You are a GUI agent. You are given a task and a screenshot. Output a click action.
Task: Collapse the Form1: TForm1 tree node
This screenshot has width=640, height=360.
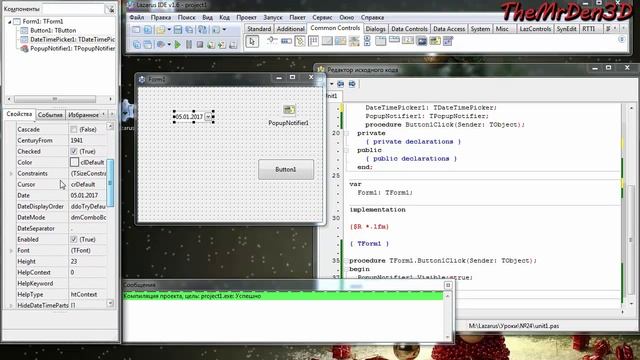click(9, 22)
